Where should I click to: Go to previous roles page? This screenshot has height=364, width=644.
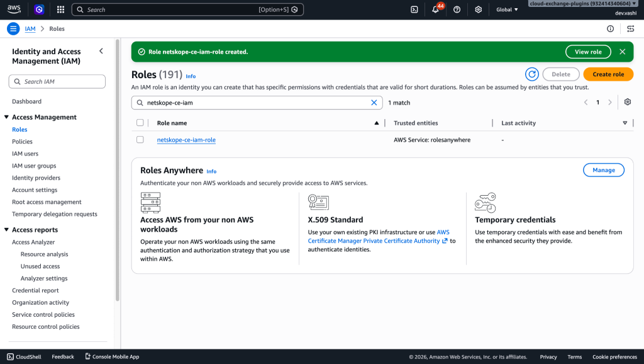click(x=586, y=103)
